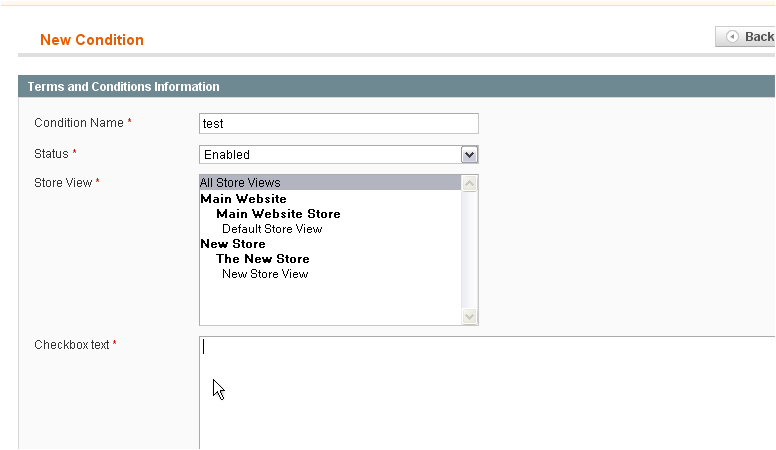The image size is (776, 450).
Task: Click the Status dropdown arrow button
Action: pos(469,154)
